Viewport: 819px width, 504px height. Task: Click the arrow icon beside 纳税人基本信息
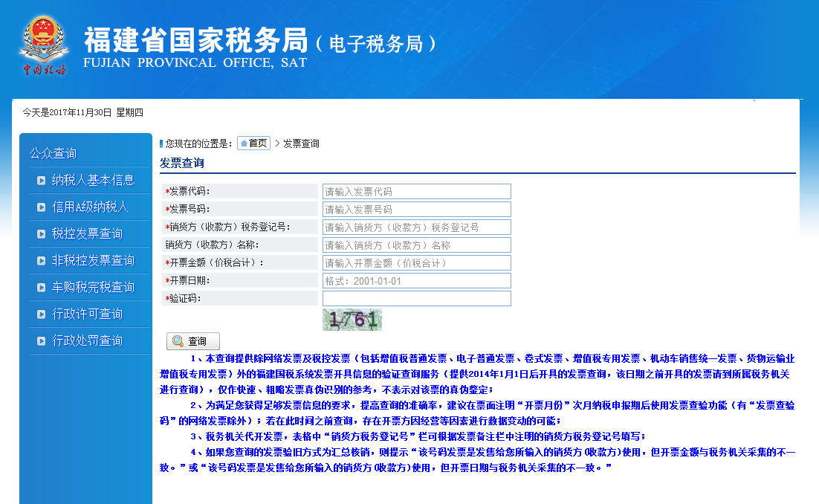pos(42,181)
